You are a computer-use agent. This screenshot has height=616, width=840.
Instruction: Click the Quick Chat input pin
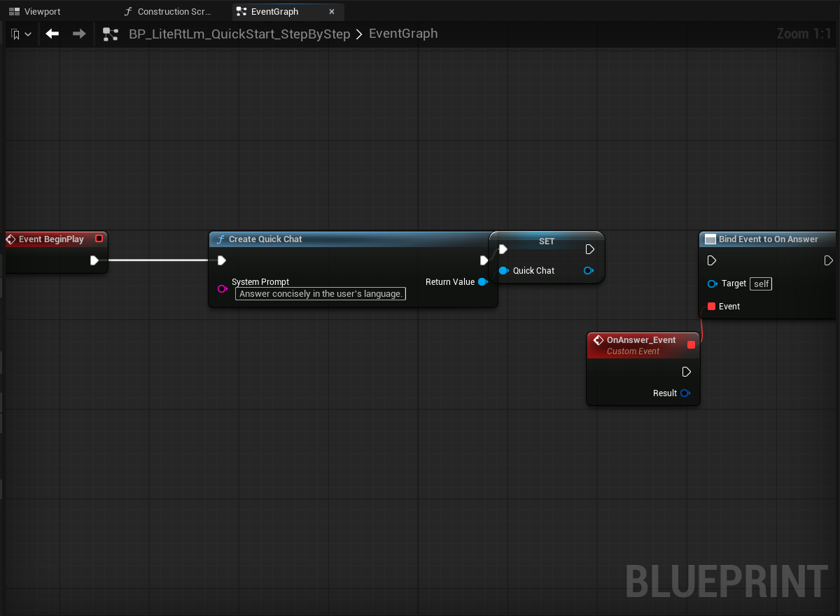[503, 271]
